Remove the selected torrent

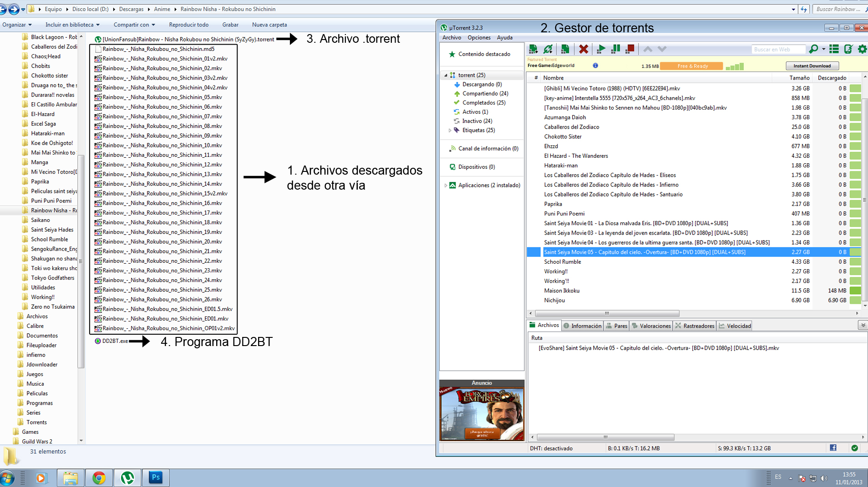(x=584, y=49)
